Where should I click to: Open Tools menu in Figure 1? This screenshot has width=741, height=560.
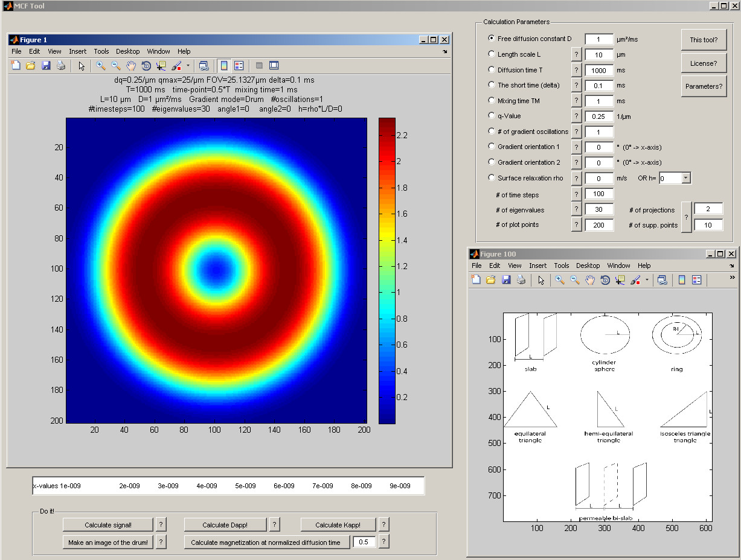(101, 51)
